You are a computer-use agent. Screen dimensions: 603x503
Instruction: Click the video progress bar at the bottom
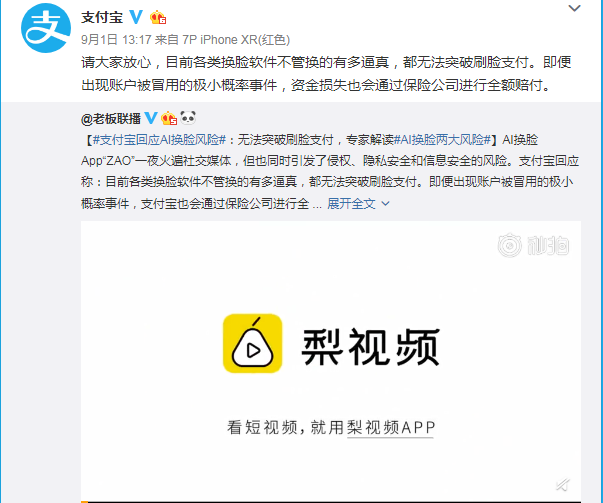[x=331, y=501]
